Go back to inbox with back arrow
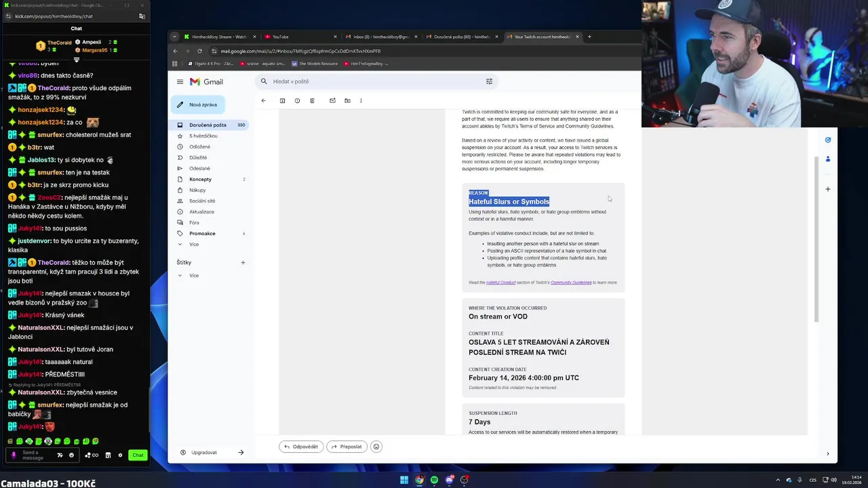The height and width of the screenshot is (488, 868). [x=263, y=100]
